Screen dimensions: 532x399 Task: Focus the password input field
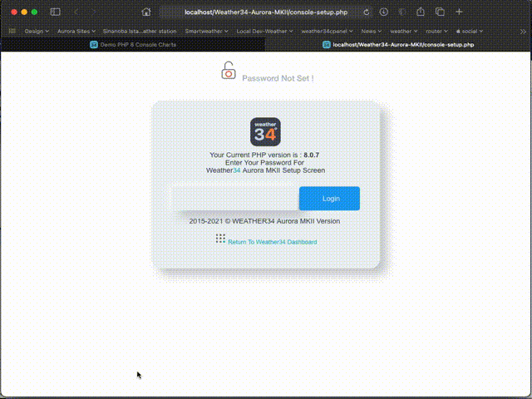[235, 199]
